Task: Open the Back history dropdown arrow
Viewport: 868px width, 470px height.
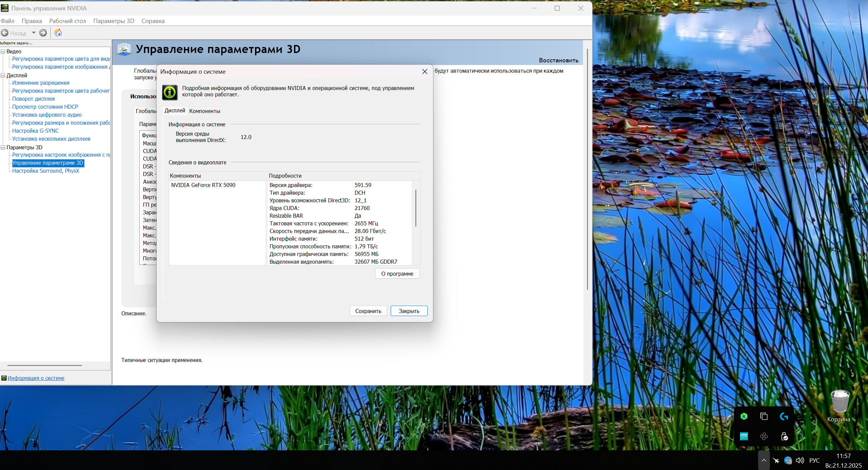Action: coord(34,33)
